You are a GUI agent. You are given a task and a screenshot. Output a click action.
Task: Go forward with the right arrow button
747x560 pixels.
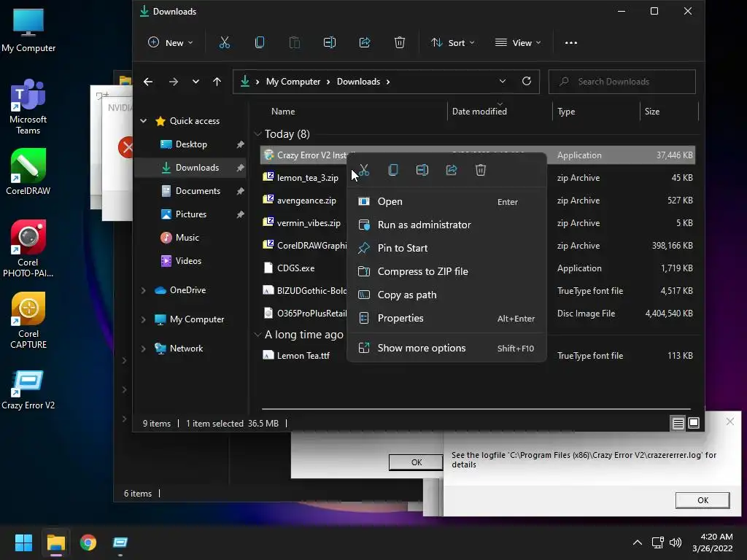click(x=174, y=82)
